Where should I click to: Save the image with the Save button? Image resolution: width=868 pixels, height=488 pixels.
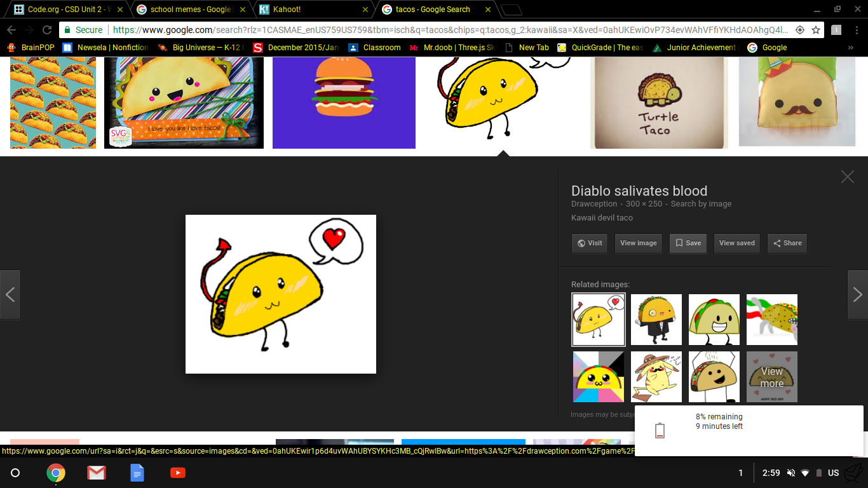coord(688,243)
